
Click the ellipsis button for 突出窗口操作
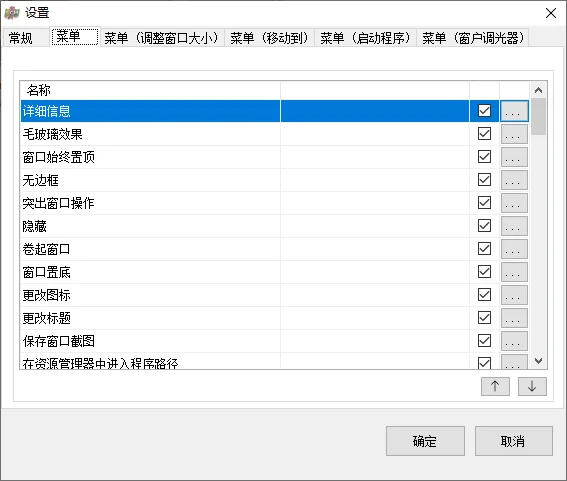514,203
